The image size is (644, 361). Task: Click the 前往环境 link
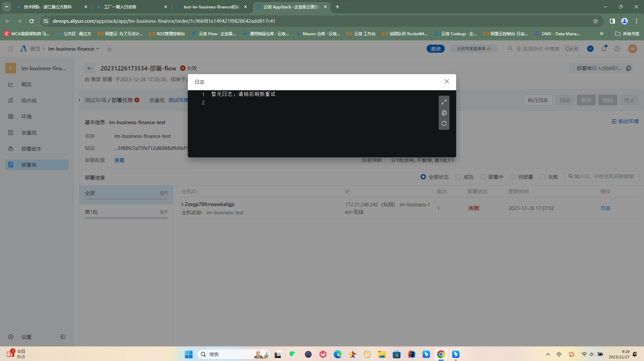625,121
